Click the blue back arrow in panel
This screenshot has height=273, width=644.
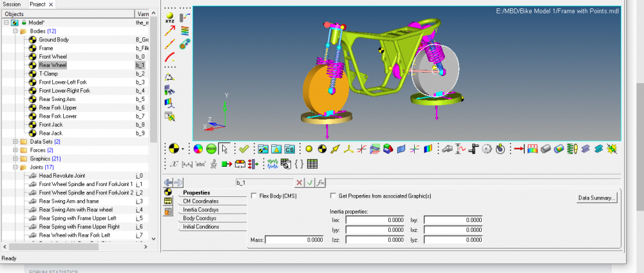tap(168, 183)
